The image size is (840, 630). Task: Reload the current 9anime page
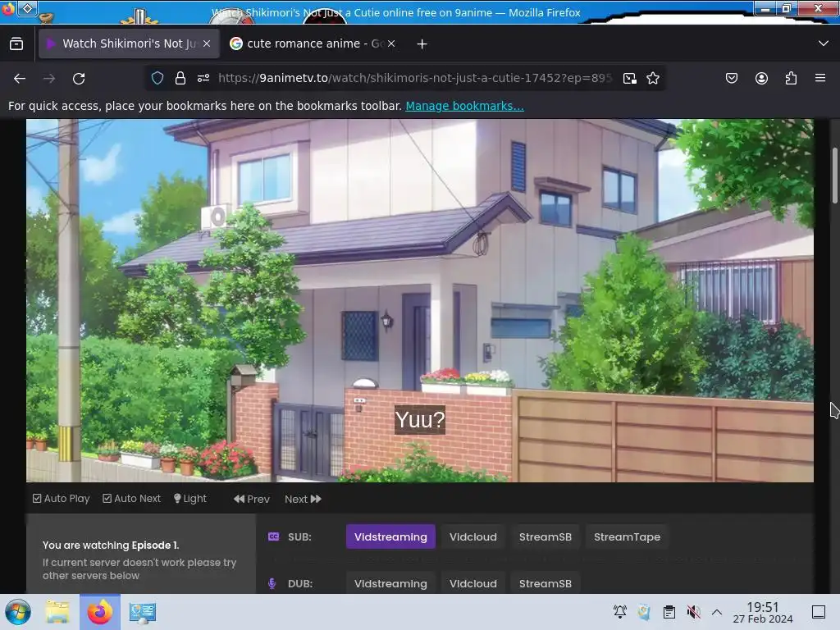(79, 79)
